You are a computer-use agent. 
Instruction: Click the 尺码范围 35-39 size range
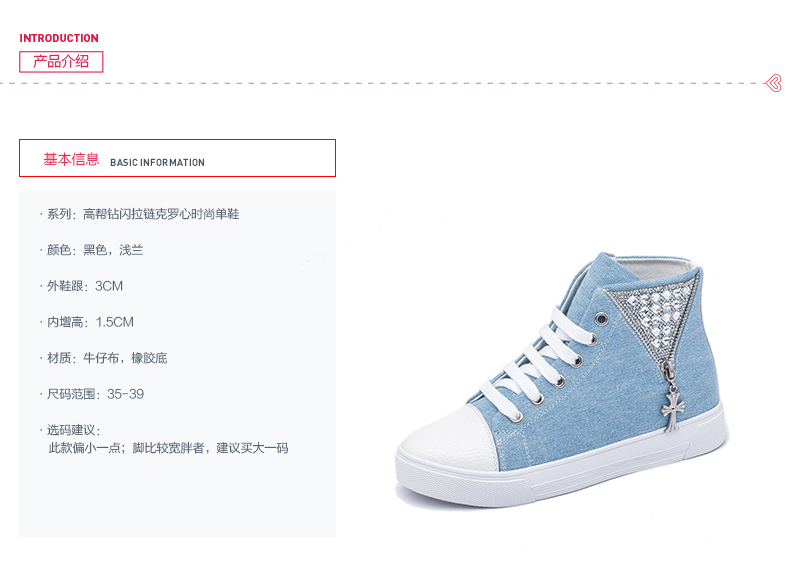(92, 394)
